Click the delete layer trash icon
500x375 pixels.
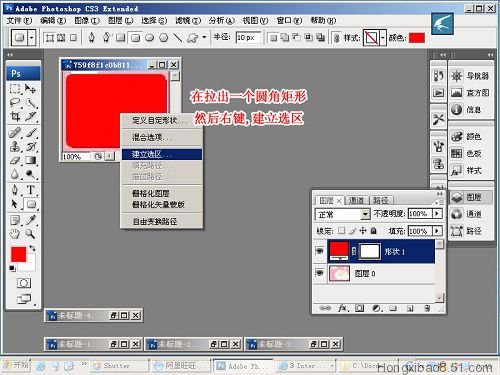pyautogui.click(x=427, y=308)
